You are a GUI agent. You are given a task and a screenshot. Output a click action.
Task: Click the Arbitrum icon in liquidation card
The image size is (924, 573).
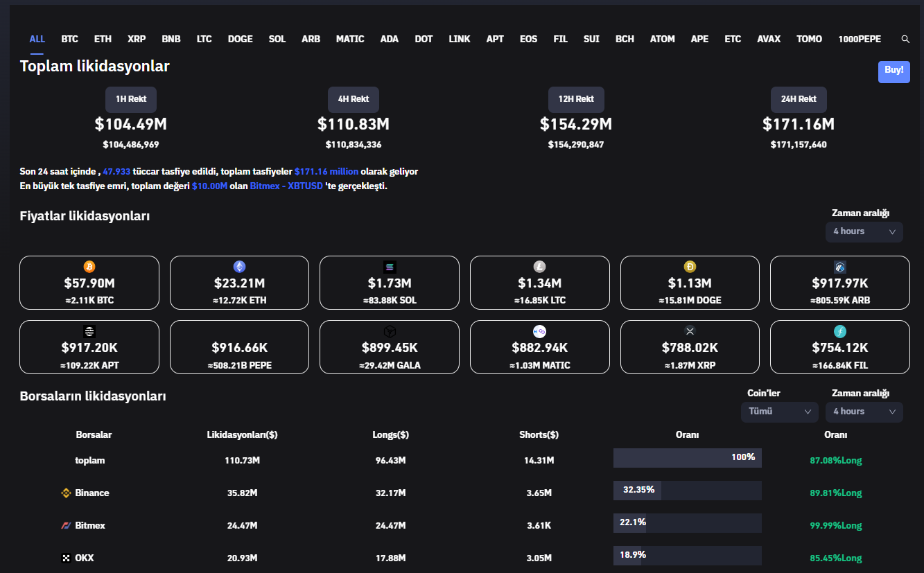(839, 267)
